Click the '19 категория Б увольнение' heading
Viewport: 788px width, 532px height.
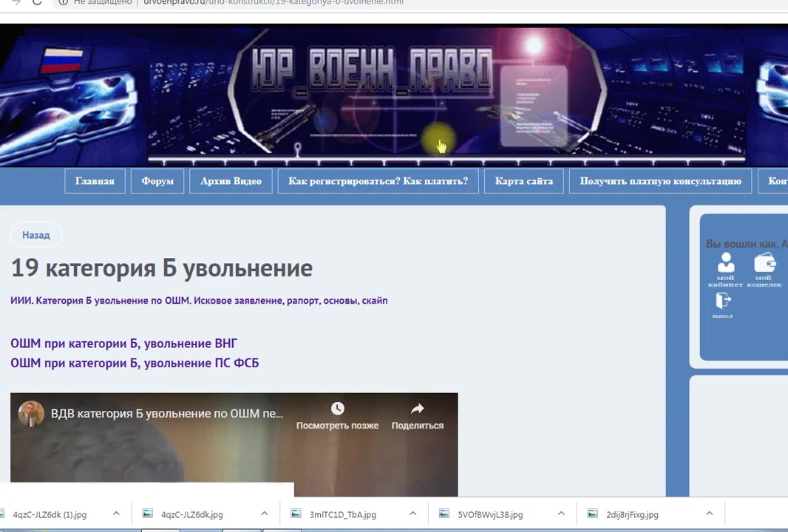pyautogui.click(x=162, y=267)
